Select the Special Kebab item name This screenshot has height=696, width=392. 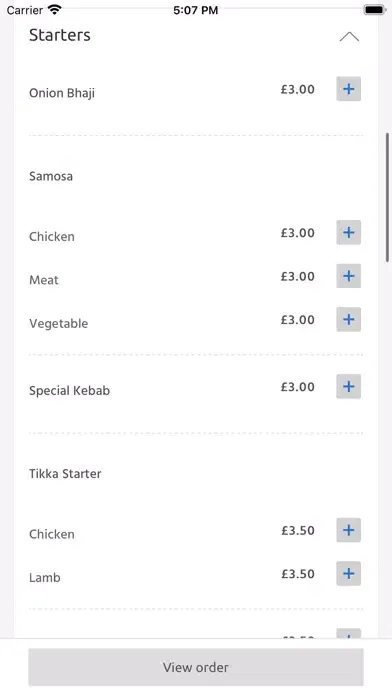pyautogui.click(x=69, y=391)
